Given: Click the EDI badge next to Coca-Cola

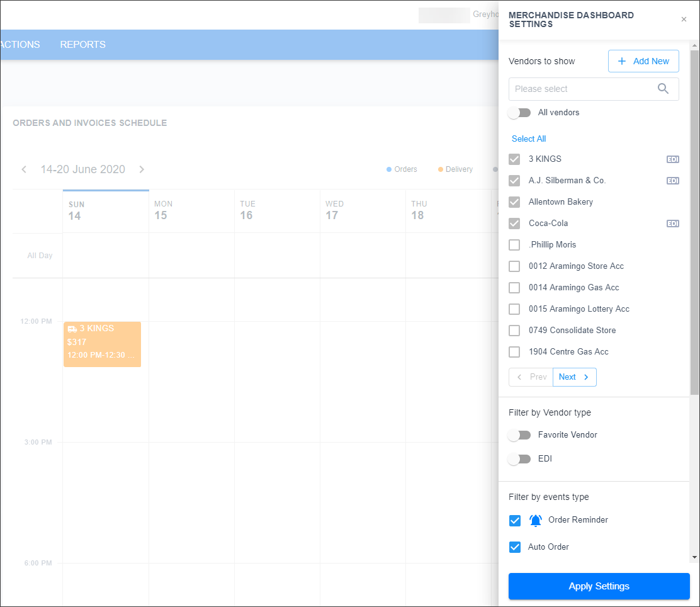Looking at the screenshot, I should pyautogui.click(x=673, y=224).
